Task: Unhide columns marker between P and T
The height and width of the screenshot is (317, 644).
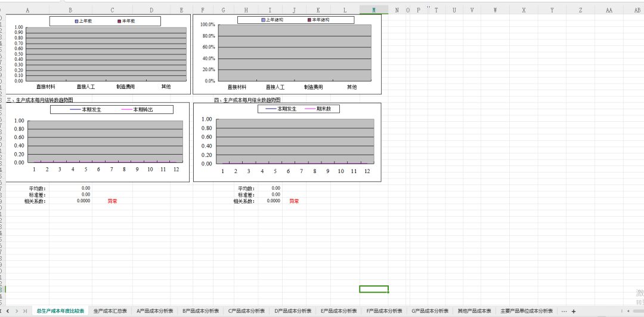Action: click(x=428, y=7)
